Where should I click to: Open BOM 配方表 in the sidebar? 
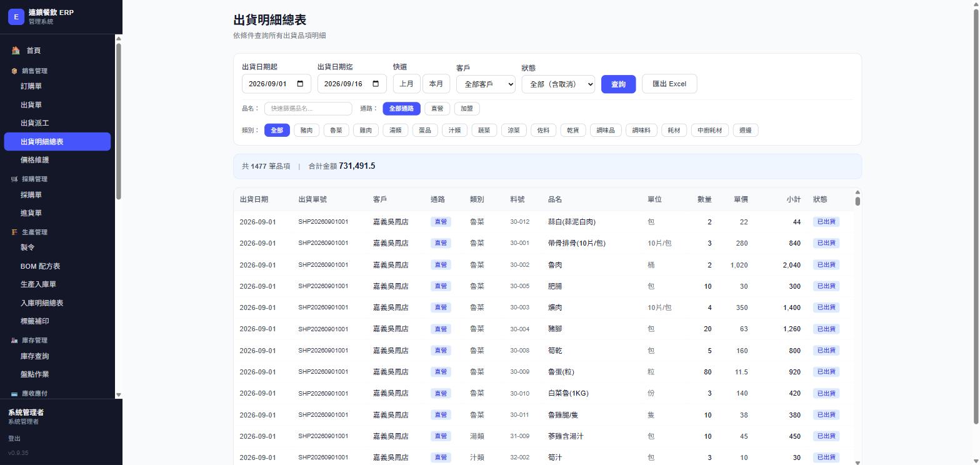point(57,266)
